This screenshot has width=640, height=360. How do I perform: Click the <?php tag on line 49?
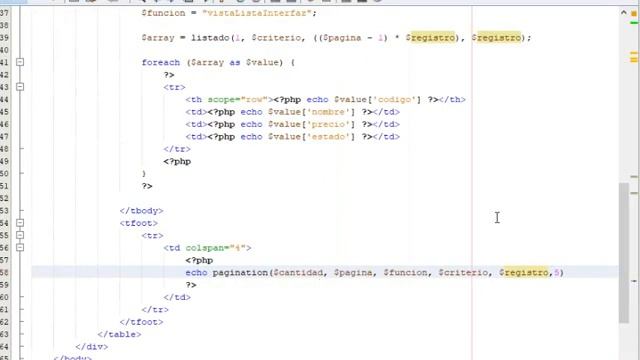click(177, 161)
